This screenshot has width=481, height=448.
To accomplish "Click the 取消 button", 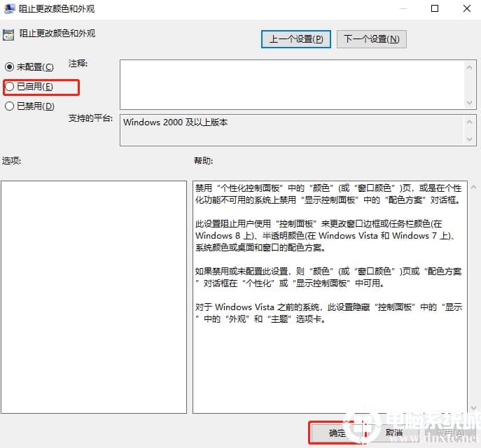I will [394, 433].
